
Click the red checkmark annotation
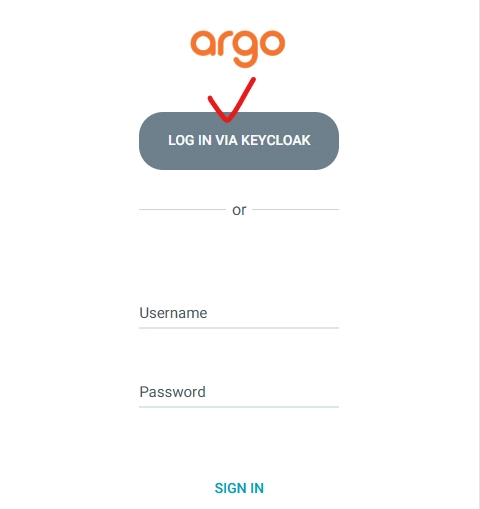tap(232, 100)
